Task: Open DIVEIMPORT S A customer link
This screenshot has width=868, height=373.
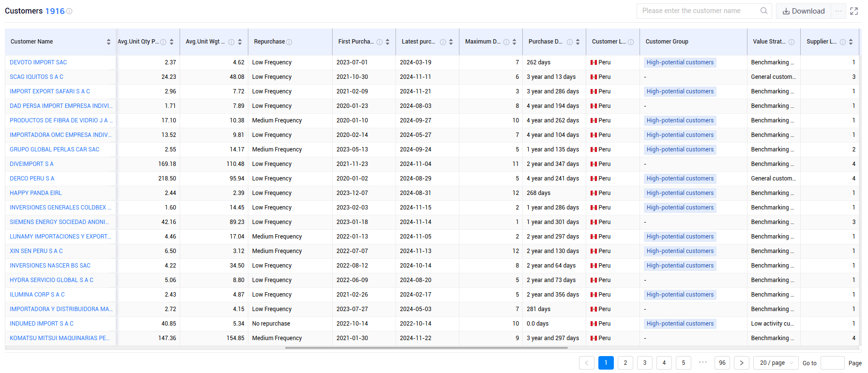Action: (31, 164)
